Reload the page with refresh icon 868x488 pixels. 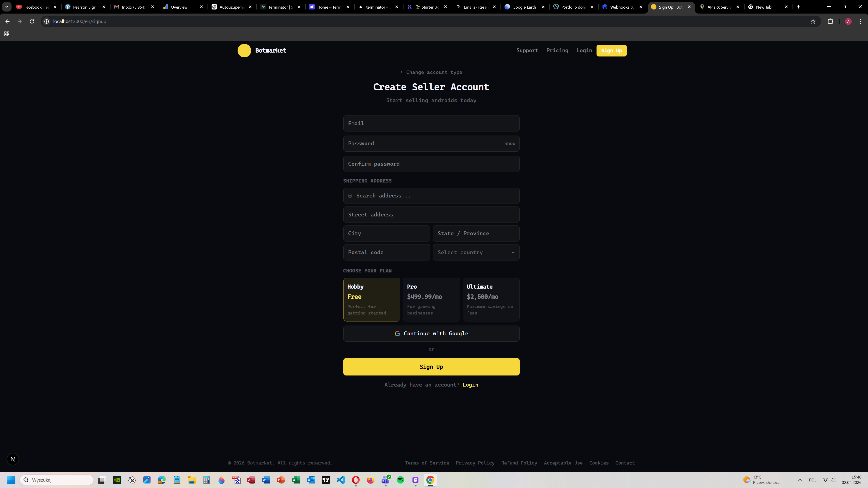tap(32, 21)
